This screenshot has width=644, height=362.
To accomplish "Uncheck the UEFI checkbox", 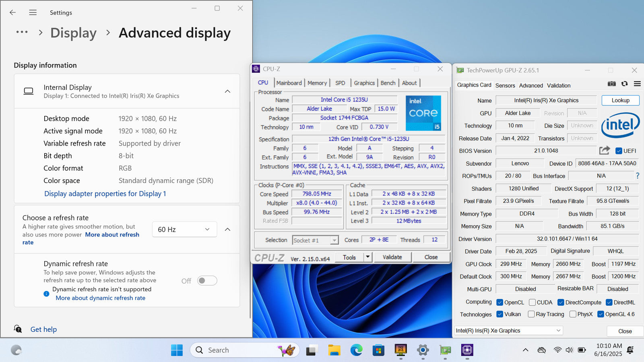I will coord(619,151).
